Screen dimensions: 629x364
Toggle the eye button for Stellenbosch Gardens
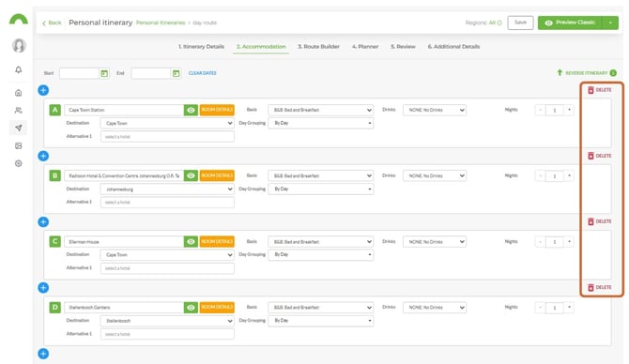point(191,308)
